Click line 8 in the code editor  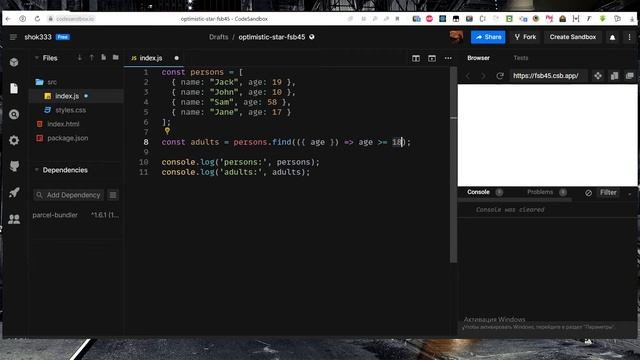pyautogui.click(x=286, y=142)
